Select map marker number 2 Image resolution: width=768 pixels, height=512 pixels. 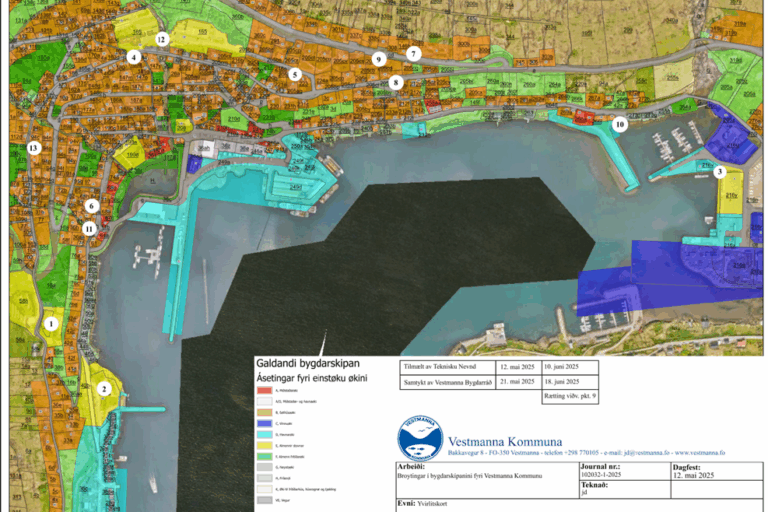[x=102, y=388]
